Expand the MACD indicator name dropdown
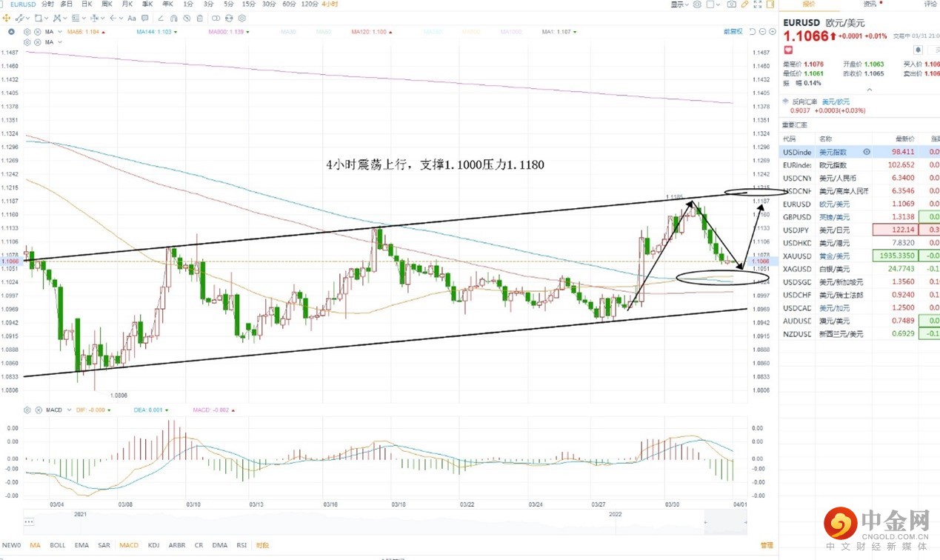The width and height of the screenshot is (940, 560). [68, 410]
